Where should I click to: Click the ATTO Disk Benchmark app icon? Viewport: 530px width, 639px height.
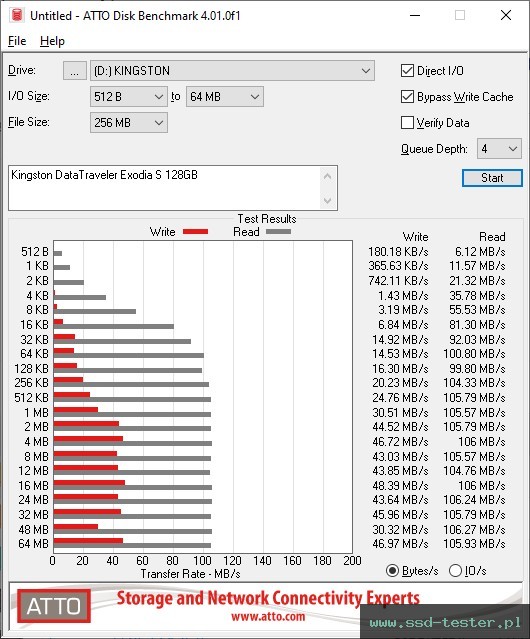[x=17, y=15]
